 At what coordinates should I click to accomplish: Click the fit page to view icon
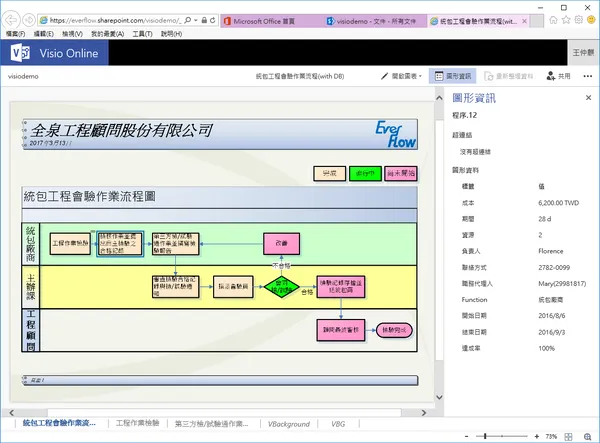pos(569,436)
